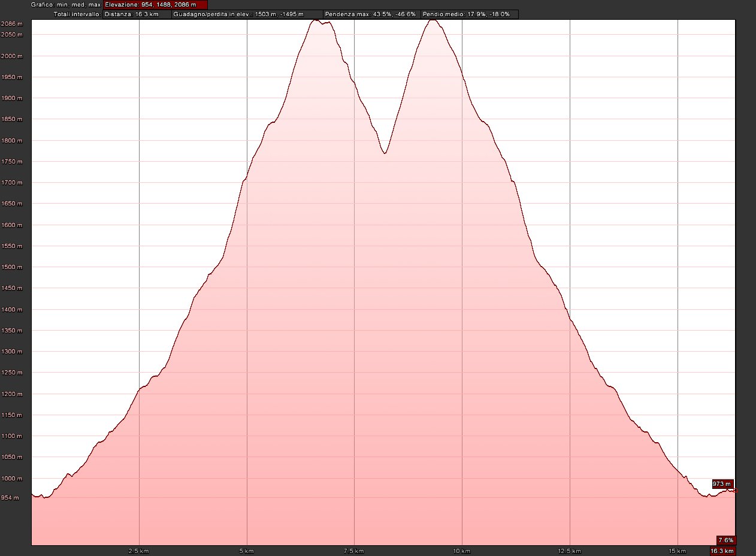Image resolution: width=756 pixels, height=556 pixels.
Task: Click the 10 km axis label
Action: pyautogui.click(x=461, y=551)
